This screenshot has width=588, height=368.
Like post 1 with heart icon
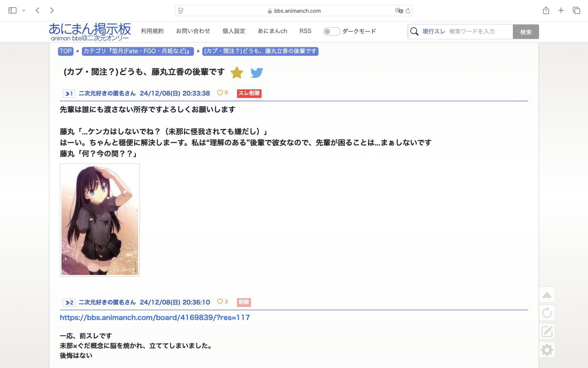[x=220, y=93]
